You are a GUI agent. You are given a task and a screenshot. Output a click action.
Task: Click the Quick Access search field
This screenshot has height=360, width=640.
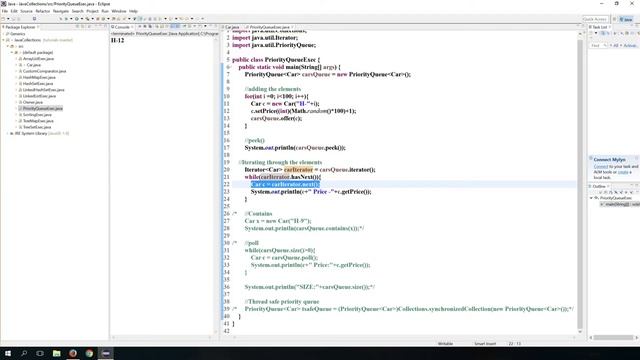coord(595,19)
